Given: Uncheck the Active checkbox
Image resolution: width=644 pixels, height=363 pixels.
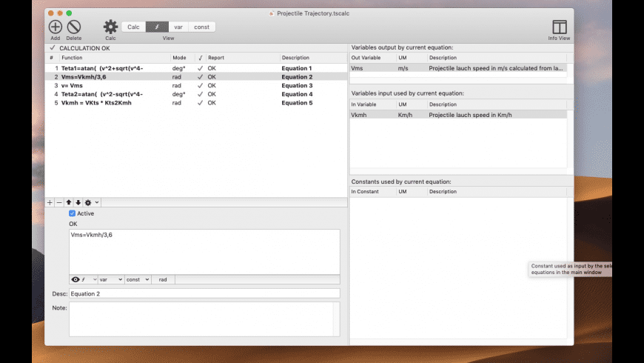Looking at the screenshot, I should point(73,213).
